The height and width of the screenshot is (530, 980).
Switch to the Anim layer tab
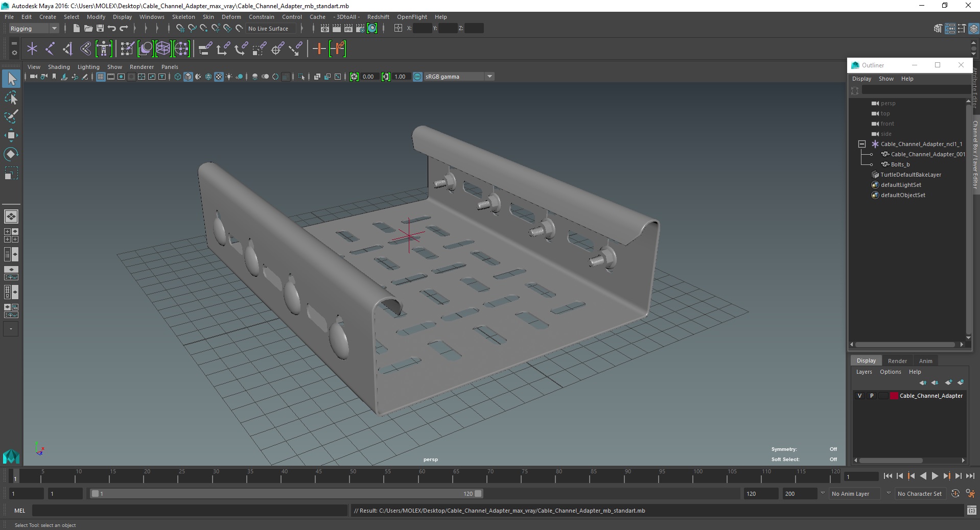(925, 361)
